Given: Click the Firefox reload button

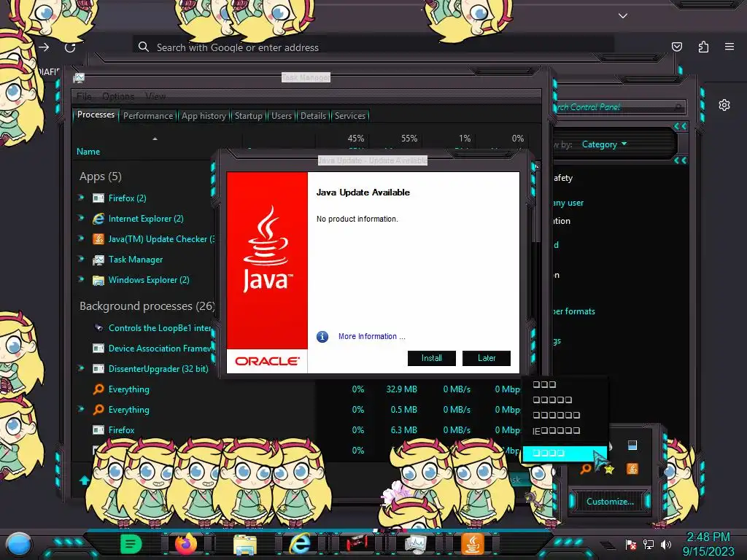Looking at the screenshot, I should (x=70, y=47).
